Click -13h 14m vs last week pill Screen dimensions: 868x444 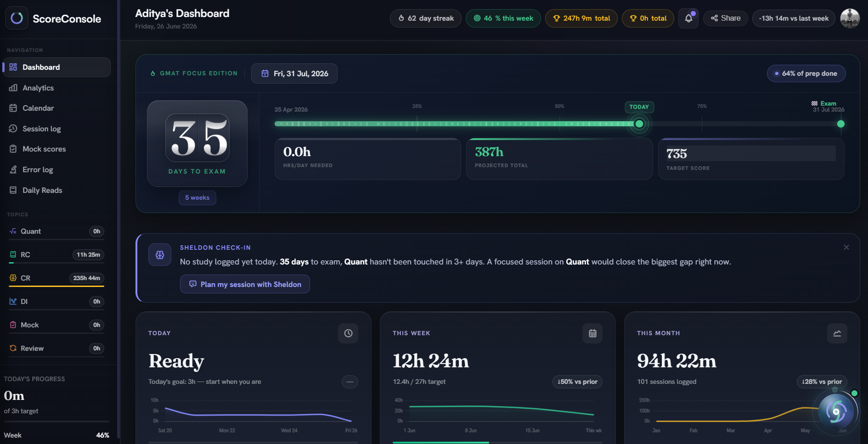(x=794, y=18)
